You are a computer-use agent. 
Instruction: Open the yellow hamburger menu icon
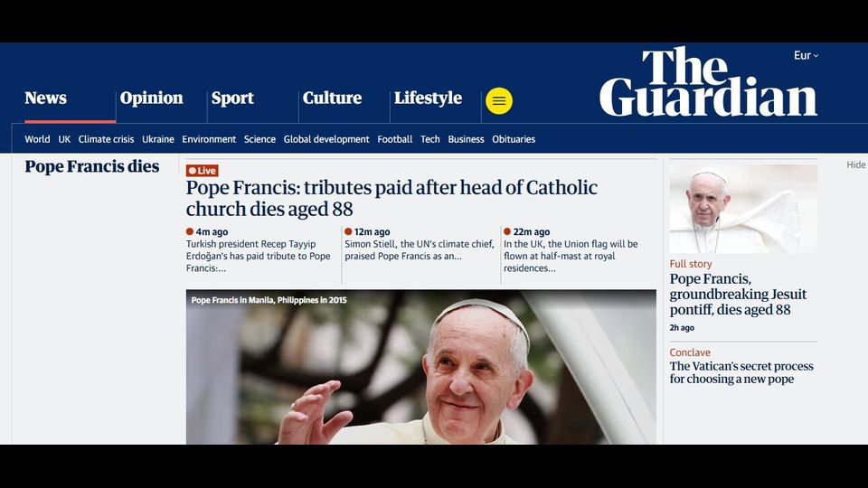click(x=499, y=100)
